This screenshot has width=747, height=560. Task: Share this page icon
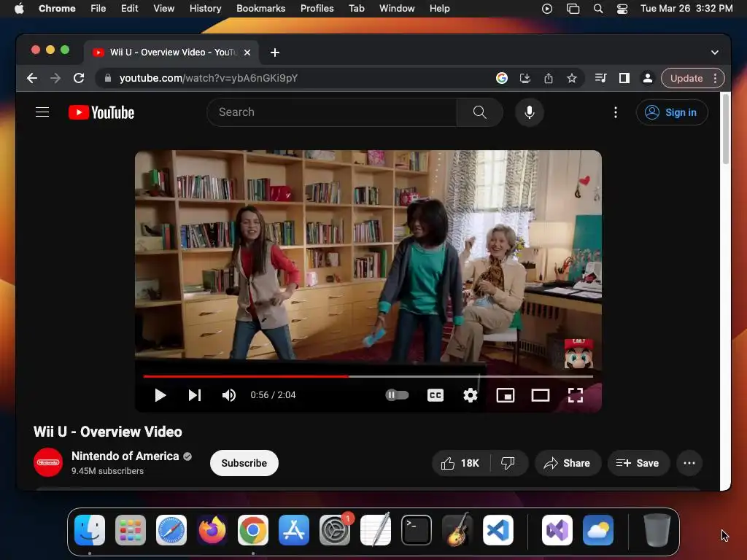pos(549,78)
